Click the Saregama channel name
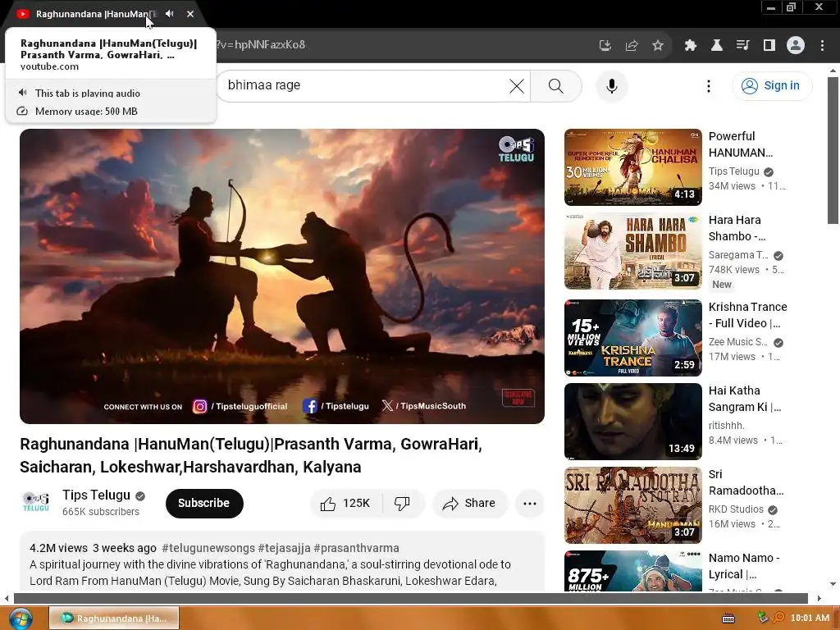This screenshot has height=630, width=840. (x=738, y=255)
